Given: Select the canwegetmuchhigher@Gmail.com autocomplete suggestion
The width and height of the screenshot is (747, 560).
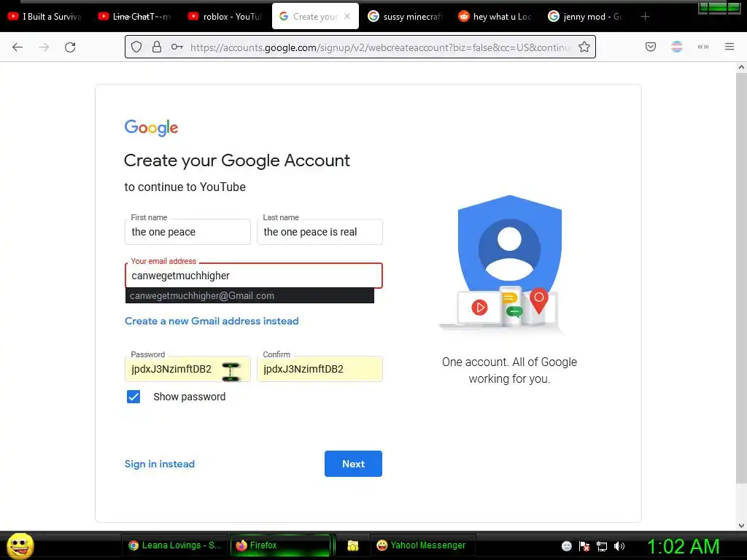Looking at the screenshot, I should 249,296.
